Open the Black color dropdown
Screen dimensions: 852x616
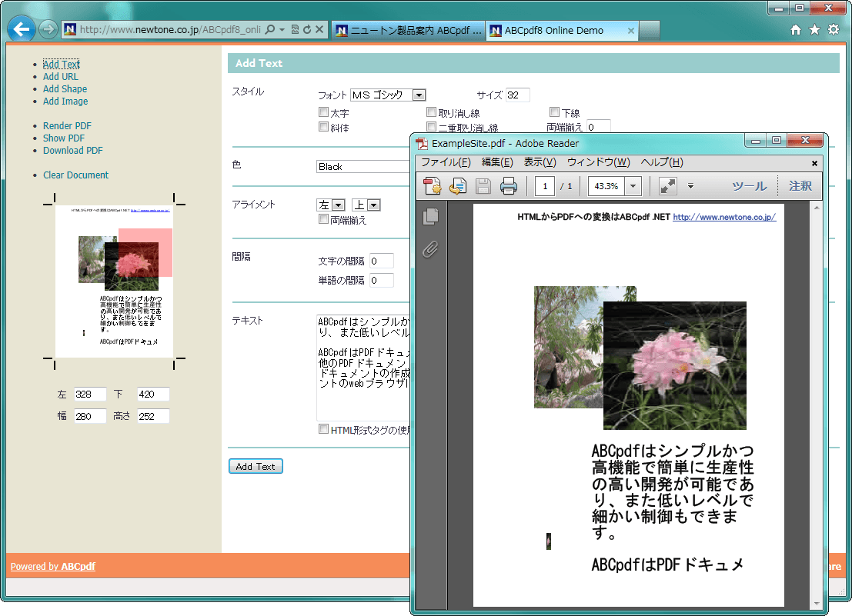coord(363,167)
